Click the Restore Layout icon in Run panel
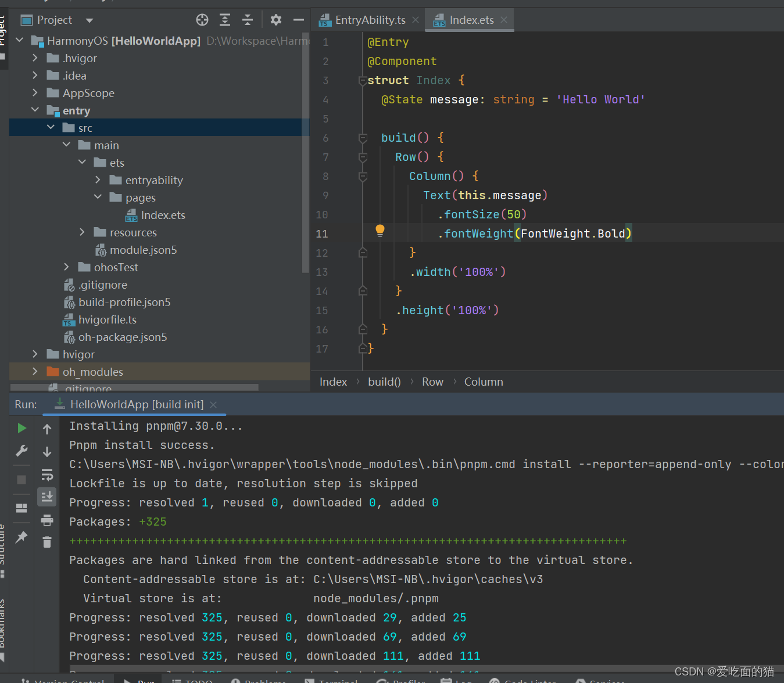The height and width of the screenshot is (683, 784). point(22,508)
